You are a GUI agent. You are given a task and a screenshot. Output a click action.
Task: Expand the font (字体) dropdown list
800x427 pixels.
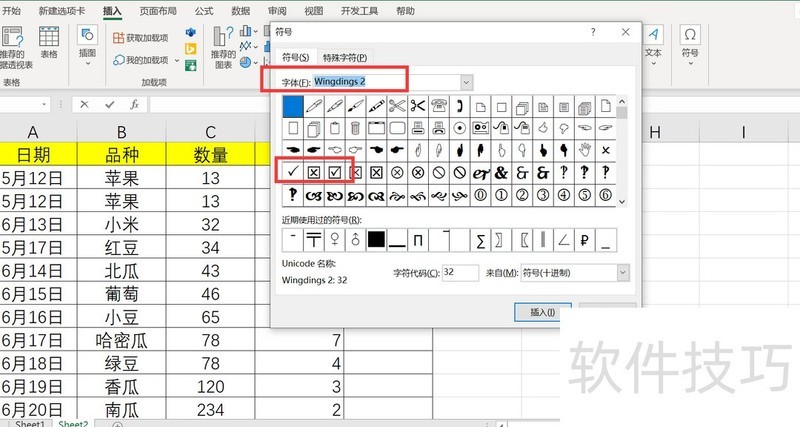click(x=466, y=81)
